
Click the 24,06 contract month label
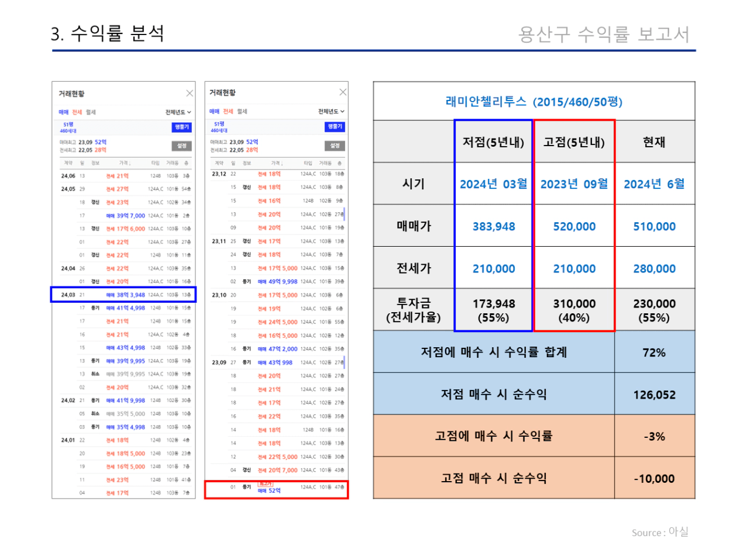coord(68,176)
